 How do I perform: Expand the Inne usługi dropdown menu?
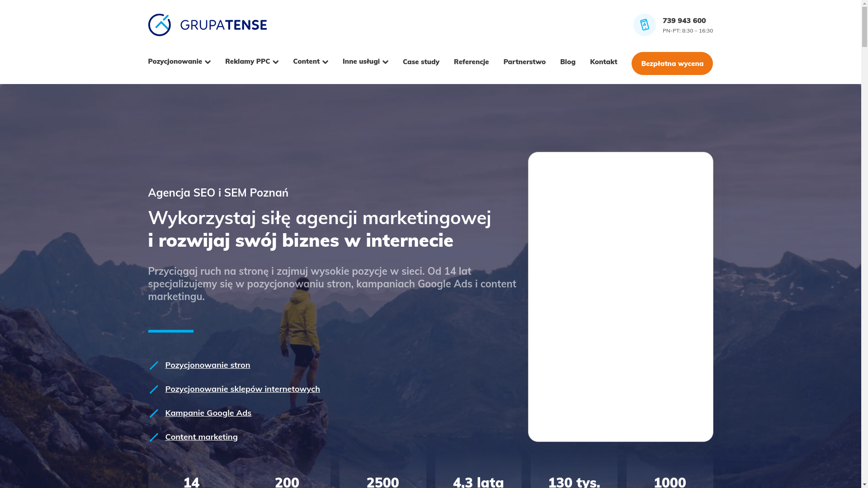click(x=365, y=61)
